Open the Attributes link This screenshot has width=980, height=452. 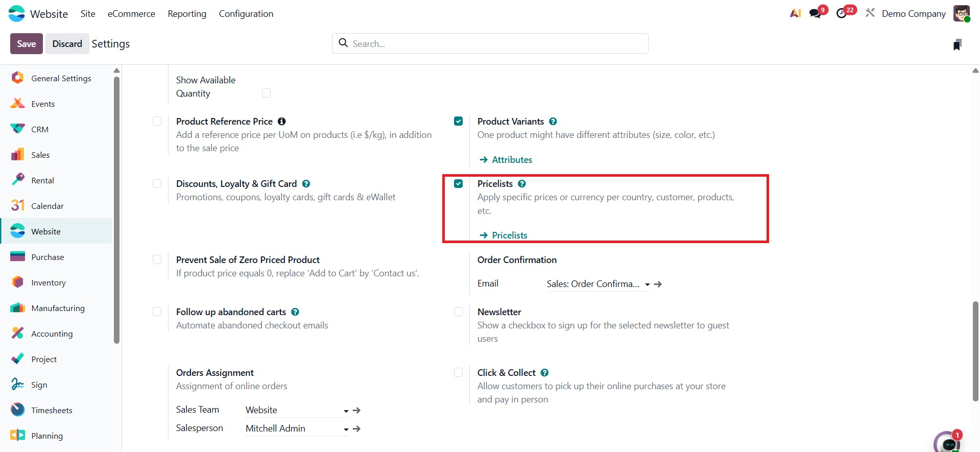pyautogui.click(x=512, y=160)
